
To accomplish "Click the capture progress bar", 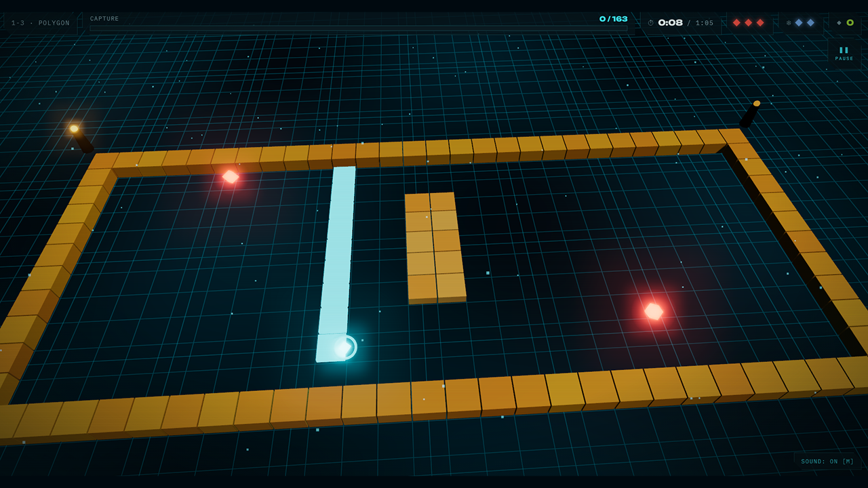I will pos(359,28).
